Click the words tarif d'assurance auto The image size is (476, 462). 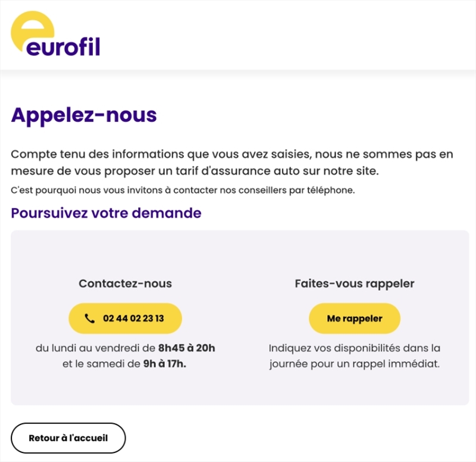click(x=257, y=171)
